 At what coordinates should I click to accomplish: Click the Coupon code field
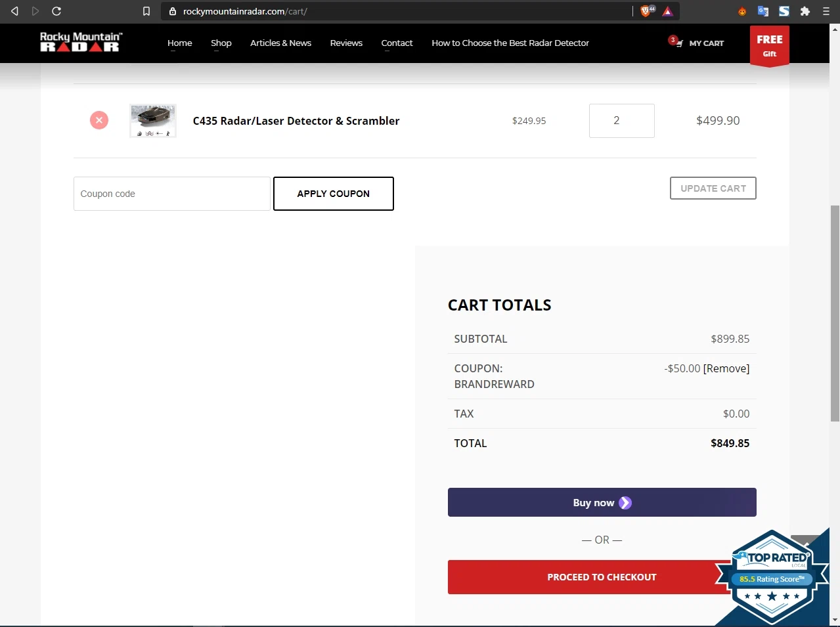tap(172, 194)
